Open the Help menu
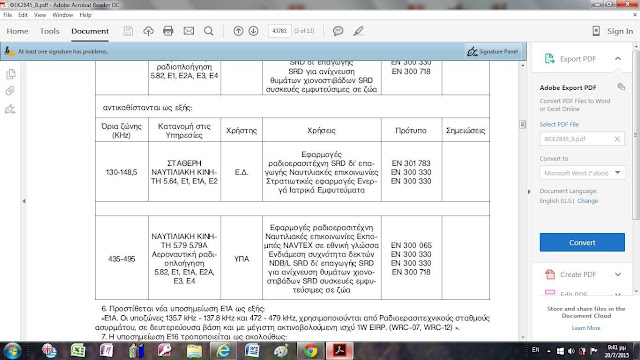 pos(85,15)
